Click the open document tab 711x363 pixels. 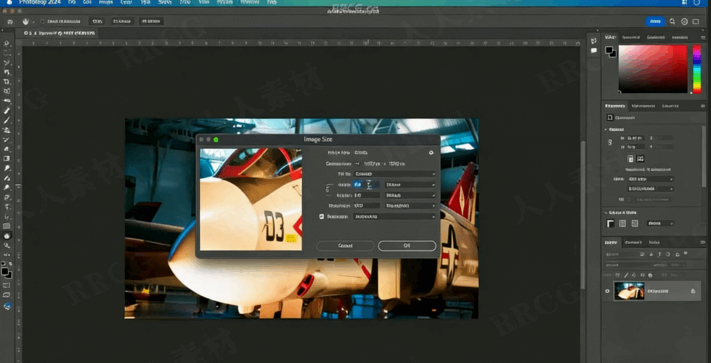[59, 34]
